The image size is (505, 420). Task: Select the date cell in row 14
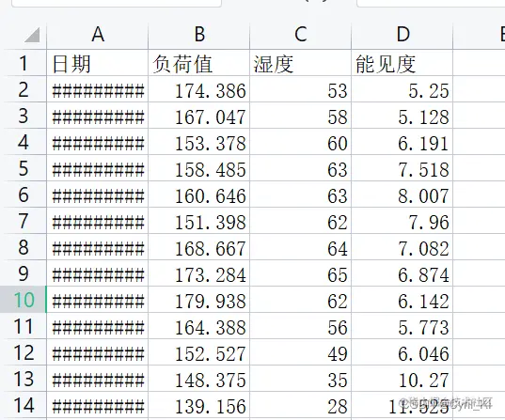pyautogui.click(x=97, y=405)
